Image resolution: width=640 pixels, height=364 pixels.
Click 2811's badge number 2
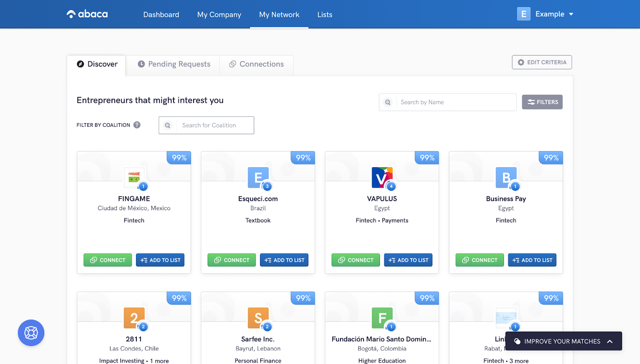143,327
